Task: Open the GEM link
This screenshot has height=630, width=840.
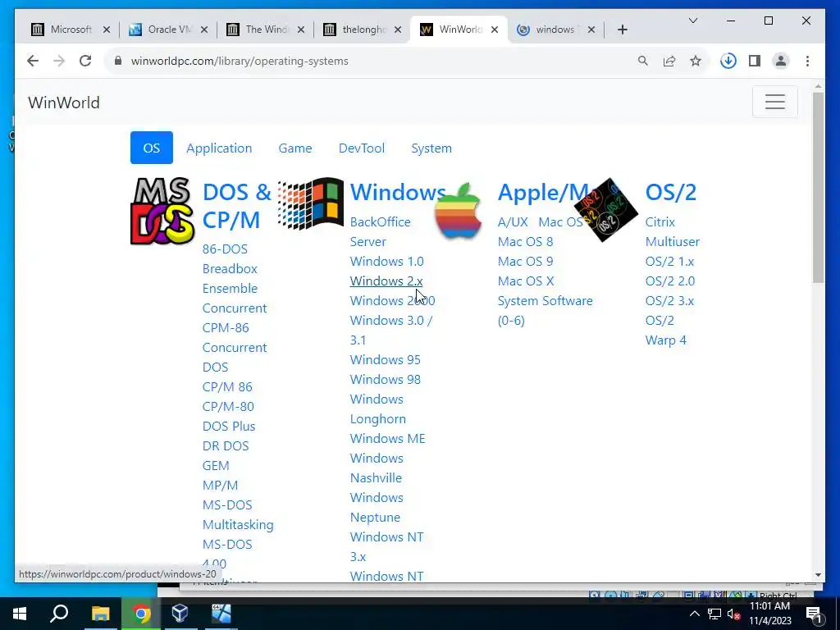Action: coord(216,466)
